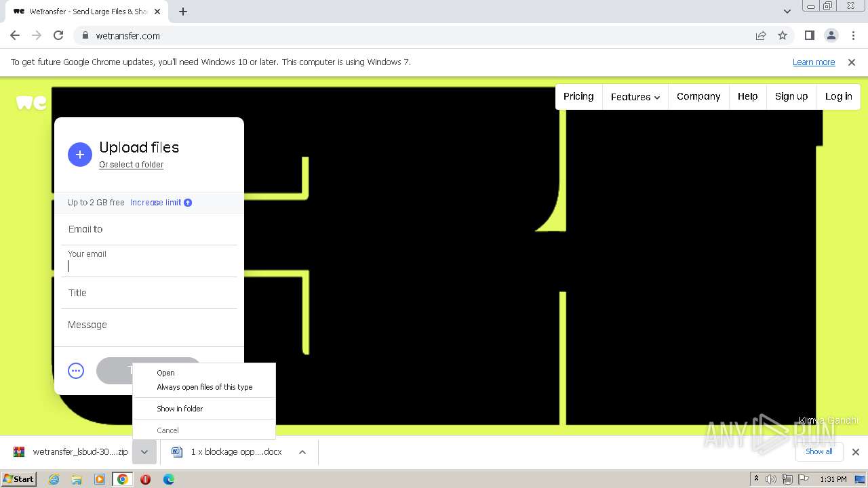Open the tab search chevron in title bar
This screenshot has width=868, height=488.
coord(787,12)
